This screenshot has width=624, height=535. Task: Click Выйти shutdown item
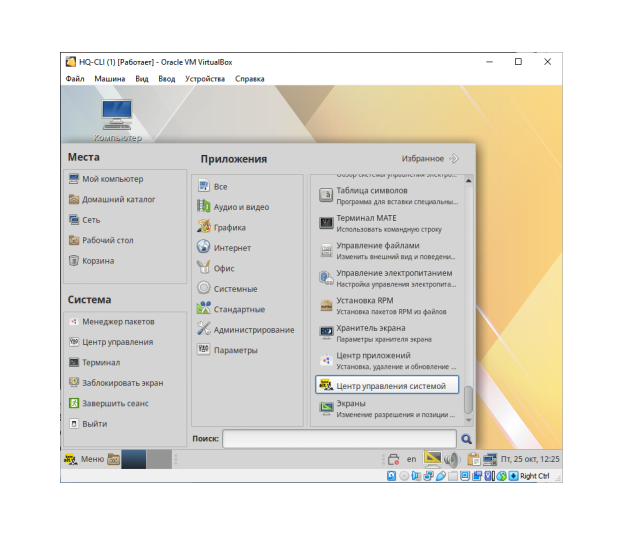point(88,424)
